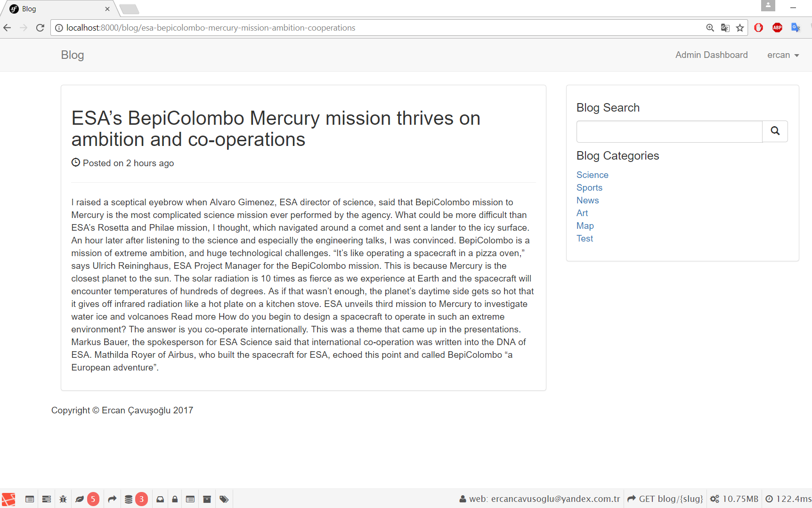Click the translate page icon in address bar

(x=725, y=28)
